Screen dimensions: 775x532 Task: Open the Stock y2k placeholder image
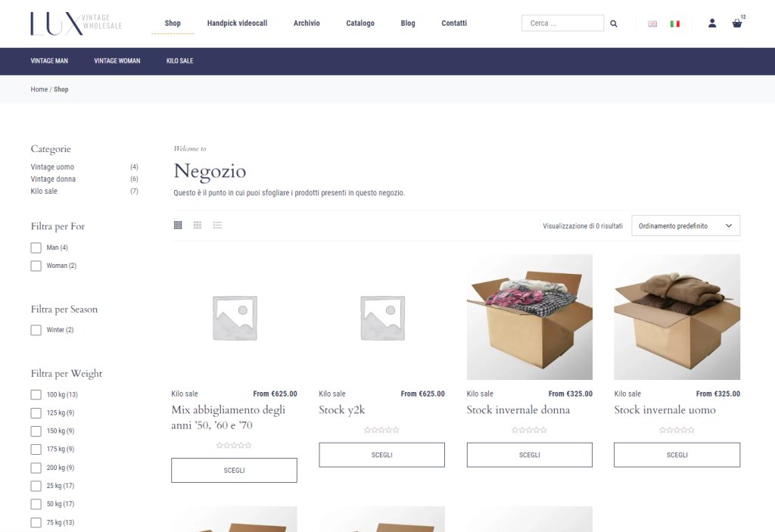pyautogui.click(x=381, y=317)
